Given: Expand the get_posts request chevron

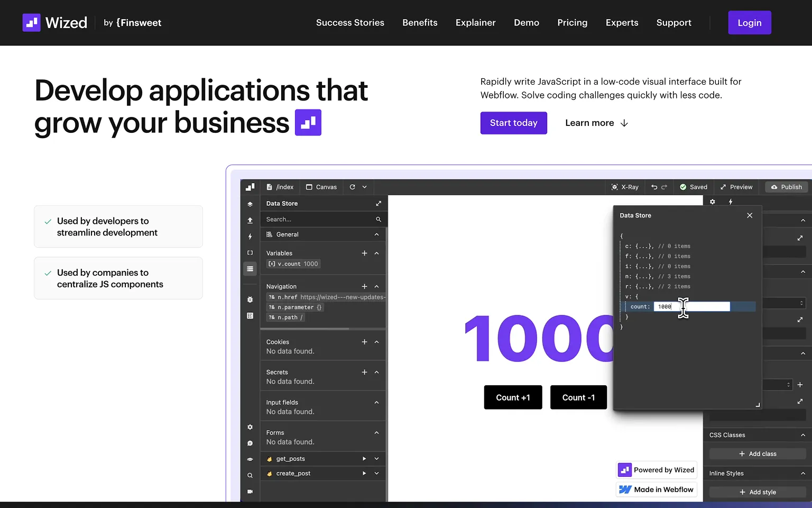Looking at the screenshot, I should click(x=376, y=459).
